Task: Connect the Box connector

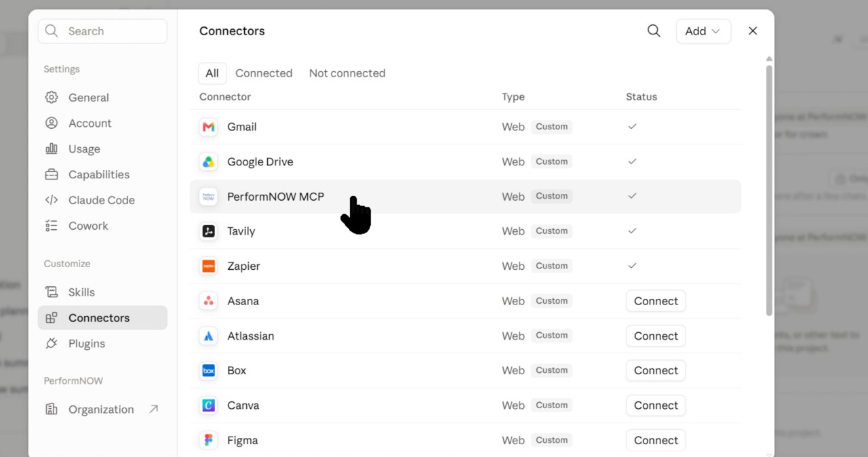Action: [656, 371]
